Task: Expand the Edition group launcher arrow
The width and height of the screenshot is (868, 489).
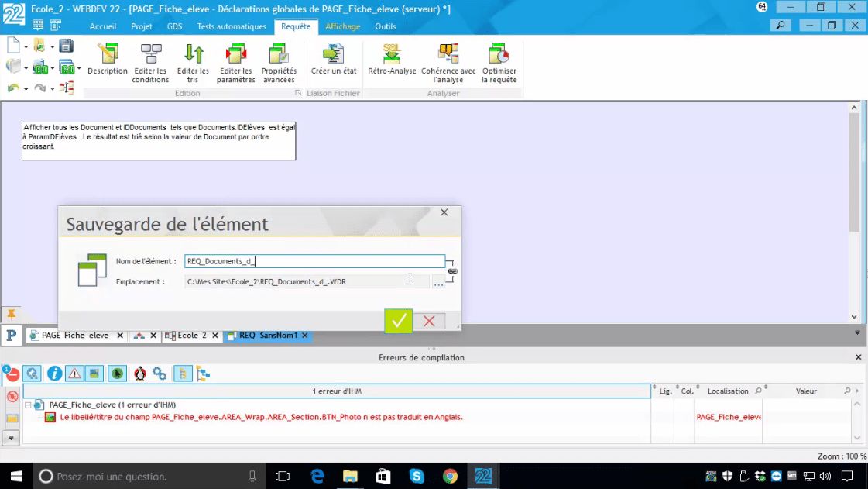Action: 298,93
